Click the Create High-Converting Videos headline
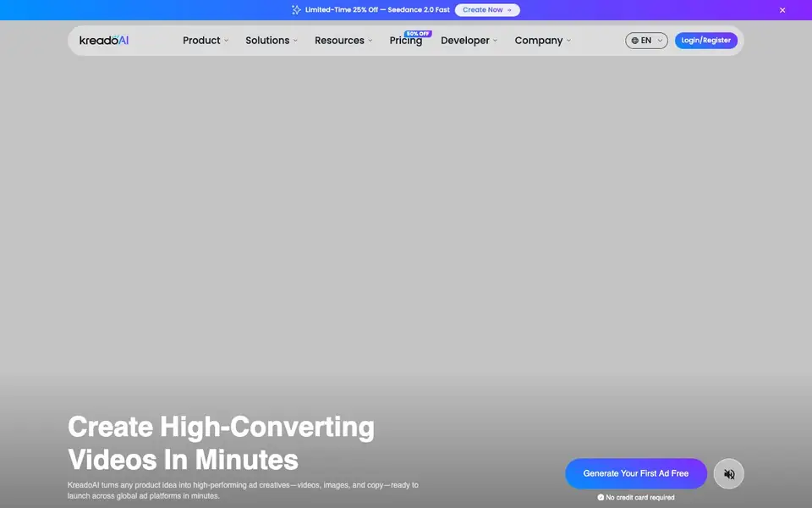This screenshot has height=508, width=812. pos(221,443)
